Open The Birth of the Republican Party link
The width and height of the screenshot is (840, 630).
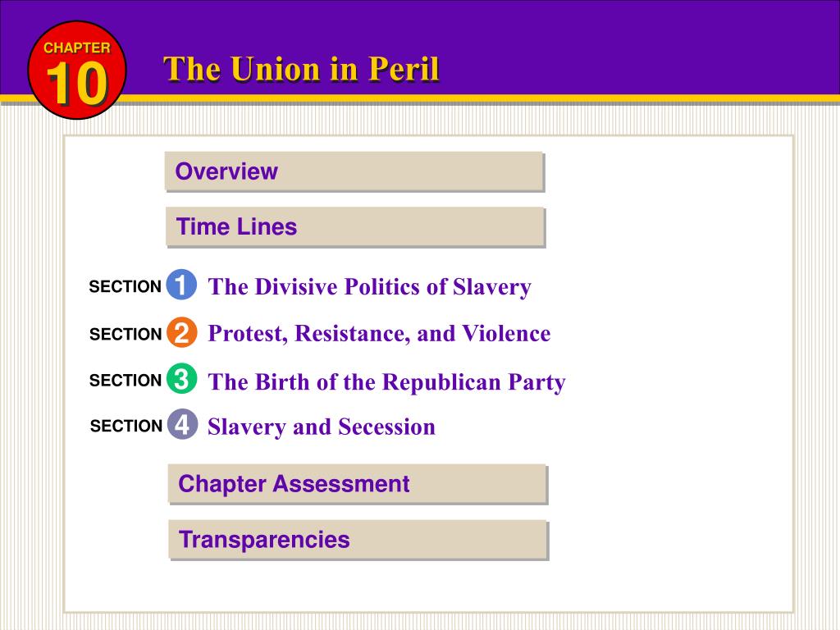click(387, 382)
